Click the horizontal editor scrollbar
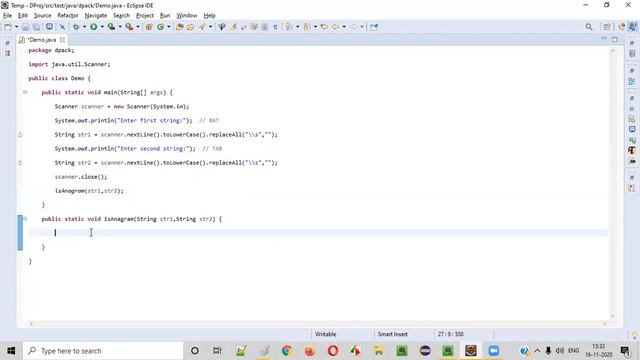This screenshot has height=360, width=640. pyautogui.click(x=318, y=324)
